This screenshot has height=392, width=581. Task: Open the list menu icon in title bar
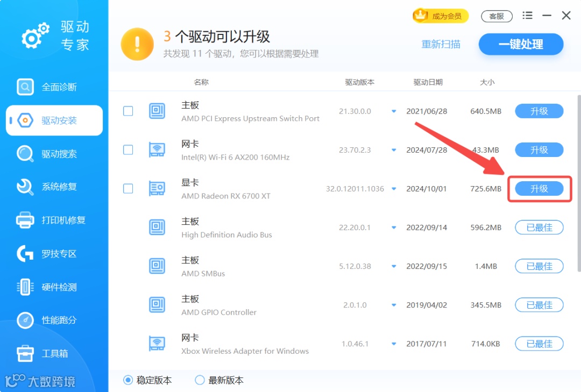527,16
